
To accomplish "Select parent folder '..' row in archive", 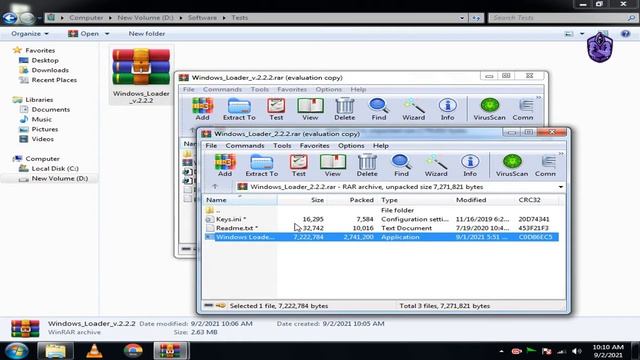I will (x=381, y=210).
